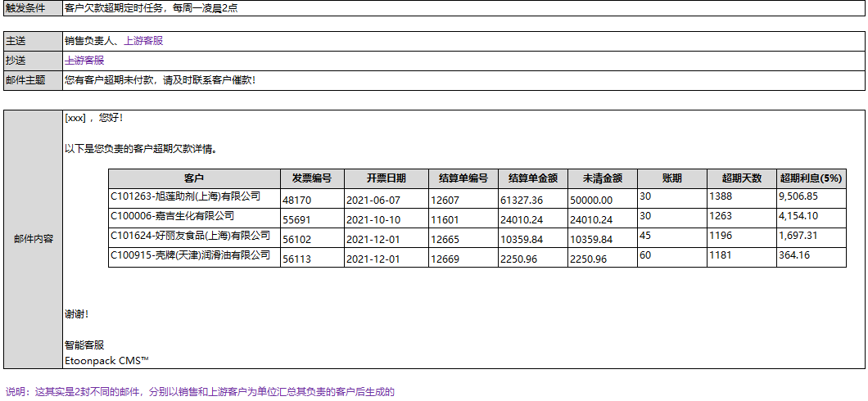This screenshot has width=868, height=401.
Task: Select the text 客户欠款超期定时任务，每周一凌晨2点
Action: (x=151, y=8)
